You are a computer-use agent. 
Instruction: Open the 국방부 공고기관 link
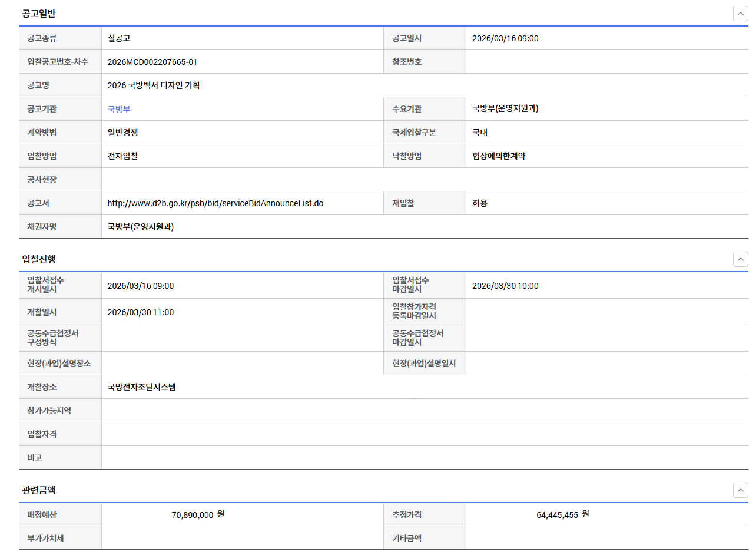115,109
